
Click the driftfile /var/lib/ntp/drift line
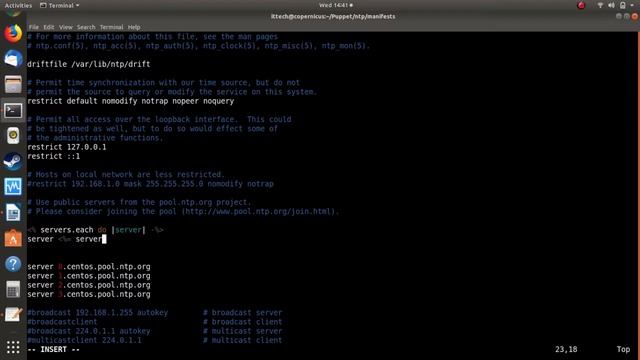click(x=89, y=64)
